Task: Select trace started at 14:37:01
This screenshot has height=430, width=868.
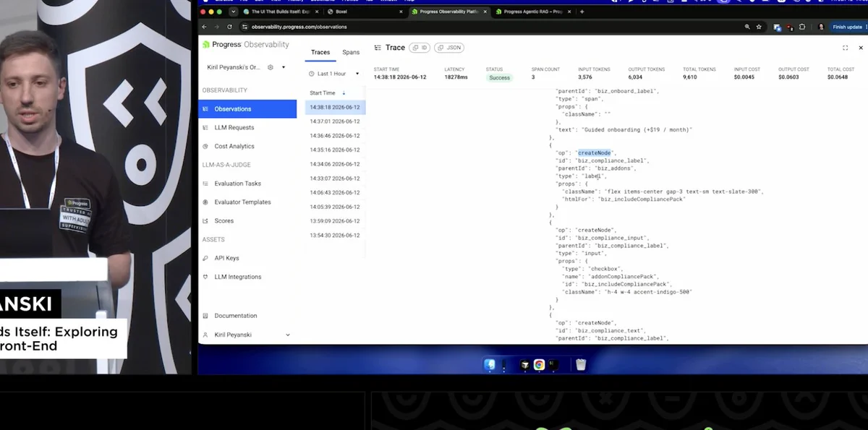Action: 335,121
